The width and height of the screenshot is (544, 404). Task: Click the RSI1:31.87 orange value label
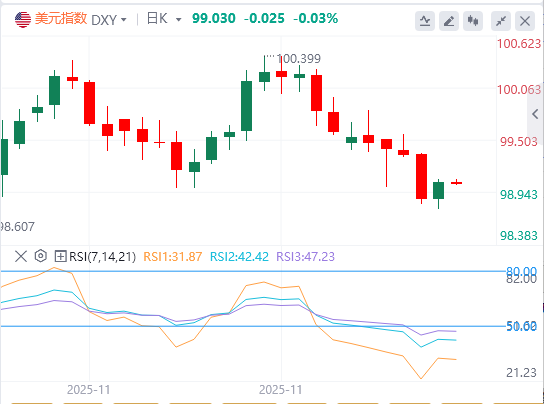172,257
